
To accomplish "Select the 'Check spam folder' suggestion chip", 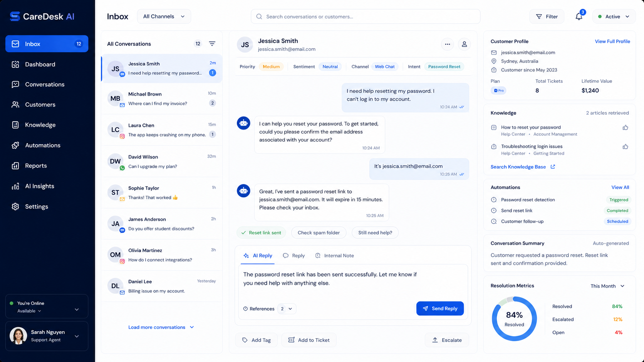I will pyautogui.click(x=319, y=233).
